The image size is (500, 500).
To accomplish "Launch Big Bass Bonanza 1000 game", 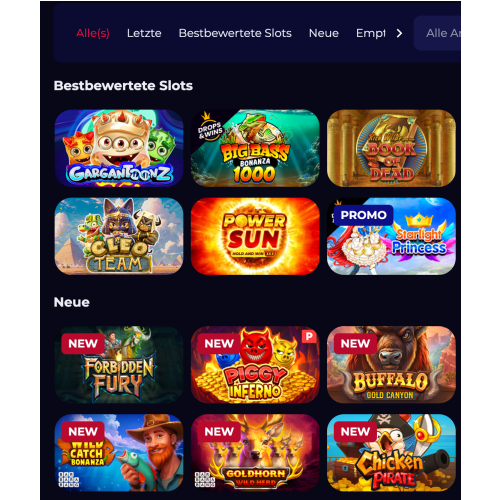I will tap(255, 148).
